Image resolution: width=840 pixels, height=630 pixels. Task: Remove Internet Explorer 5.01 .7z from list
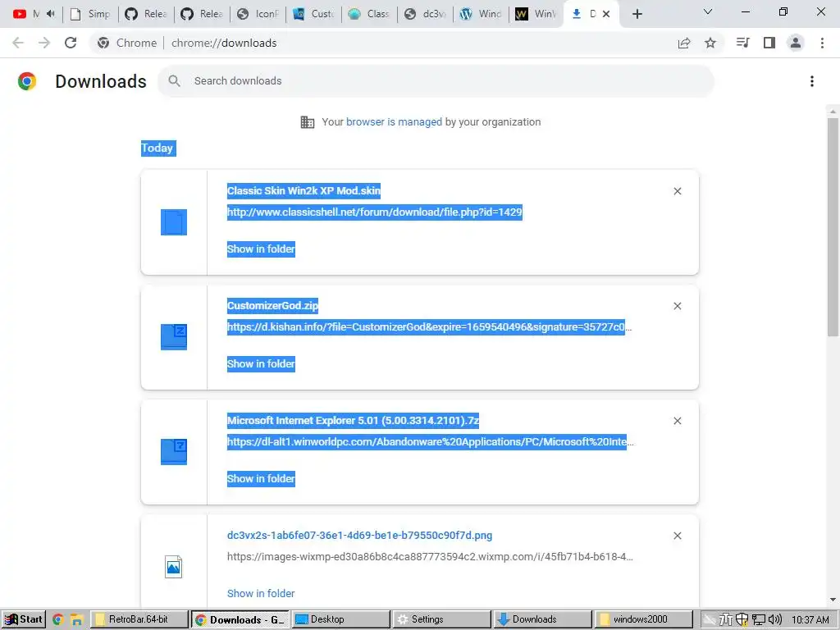(677, 421)
